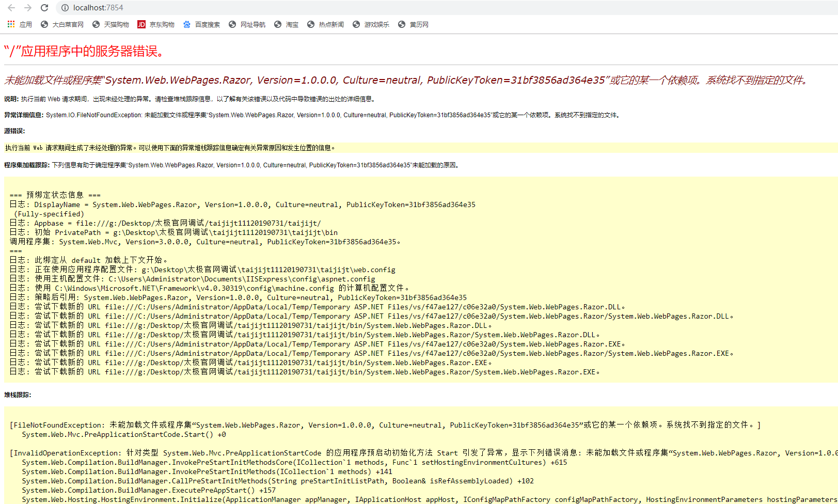
Task: Click the 策略后引用: System.Web.WebPages.Razor line
Action: click(x=238, y=297)
